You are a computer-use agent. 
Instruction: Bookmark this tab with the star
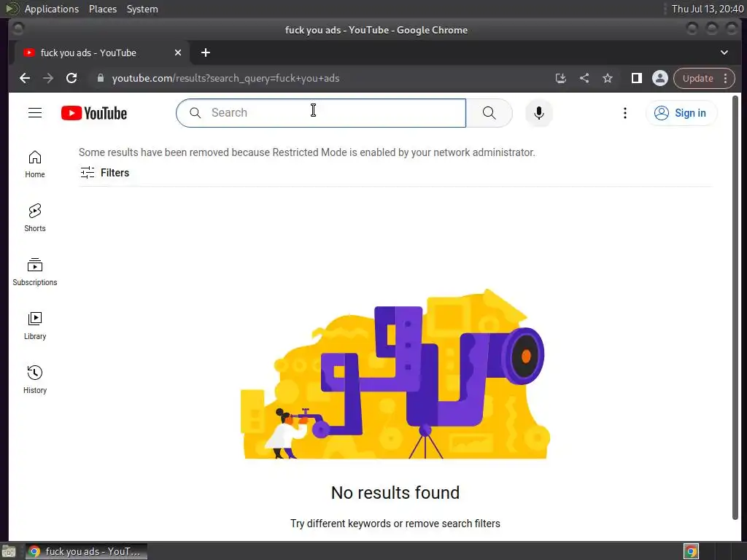(608, 78)
